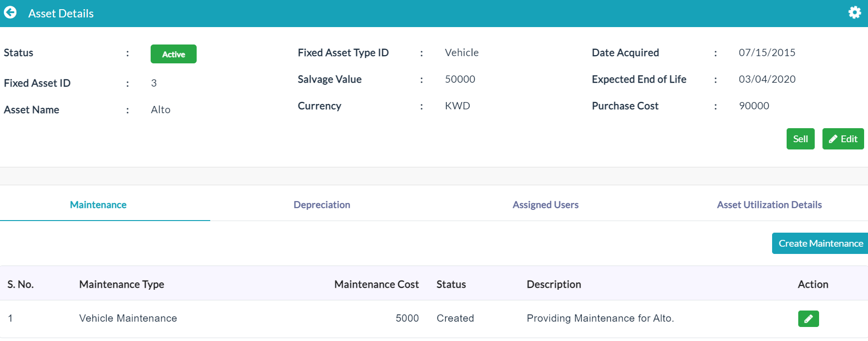Click the currency value KWD
This screenshot has width=868, height=341.
457,106
